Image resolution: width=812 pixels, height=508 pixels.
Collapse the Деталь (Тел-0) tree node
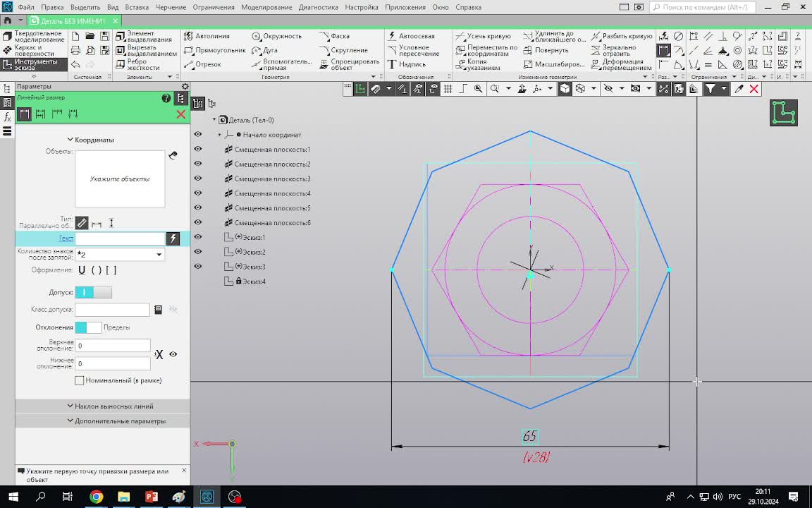[214, 120]
